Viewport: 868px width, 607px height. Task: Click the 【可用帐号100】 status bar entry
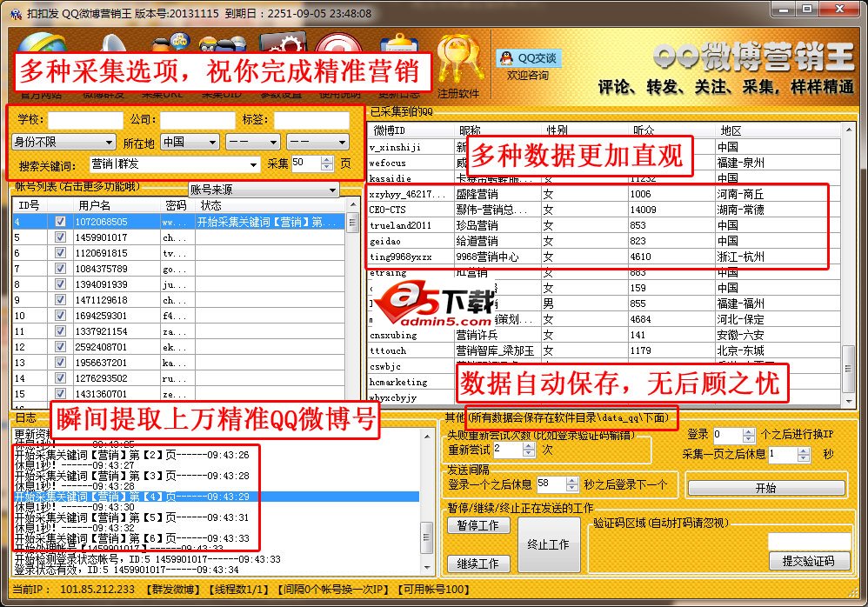pyautogui.click(x=433, y=590)
